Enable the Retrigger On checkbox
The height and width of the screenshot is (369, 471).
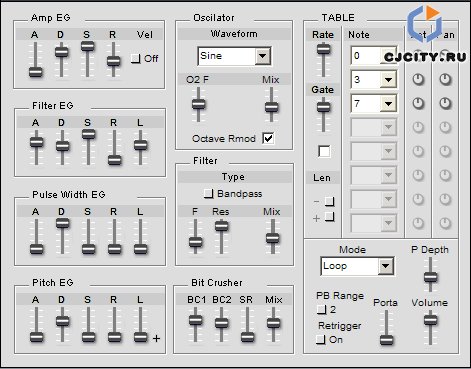pyautogui.click(x=320, y=340)
